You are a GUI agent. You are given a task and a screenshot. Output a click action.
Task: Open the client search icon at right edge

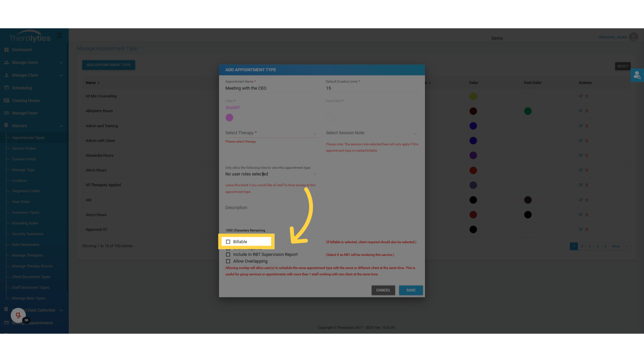click(637, 76)
